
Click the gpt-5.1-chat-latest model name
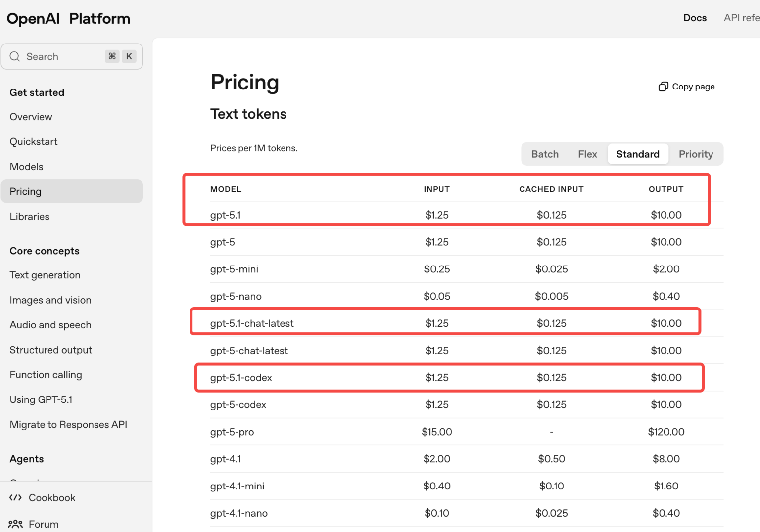[x=252, y=323]
